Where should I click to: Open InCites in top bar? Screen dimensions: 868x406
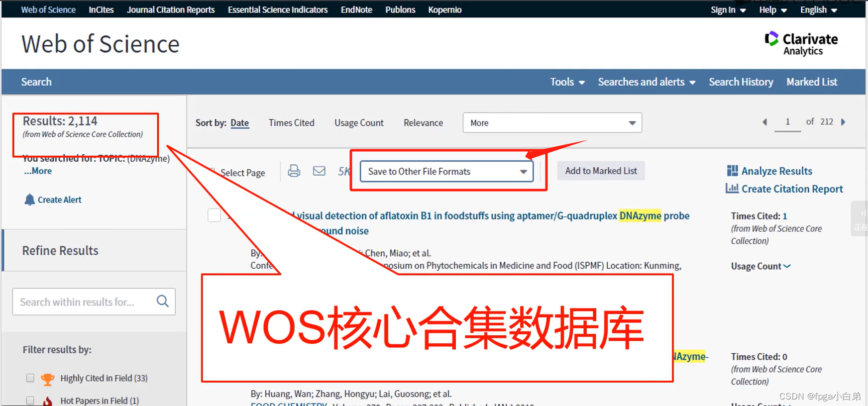[x=101, y=10]
